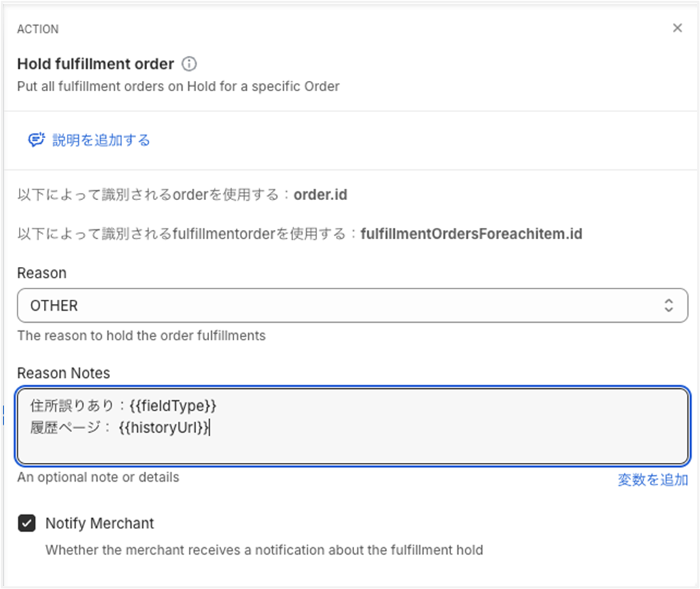700x589 pixels.
Task: Click the 変数を追加 link
Action: point(653,480)
